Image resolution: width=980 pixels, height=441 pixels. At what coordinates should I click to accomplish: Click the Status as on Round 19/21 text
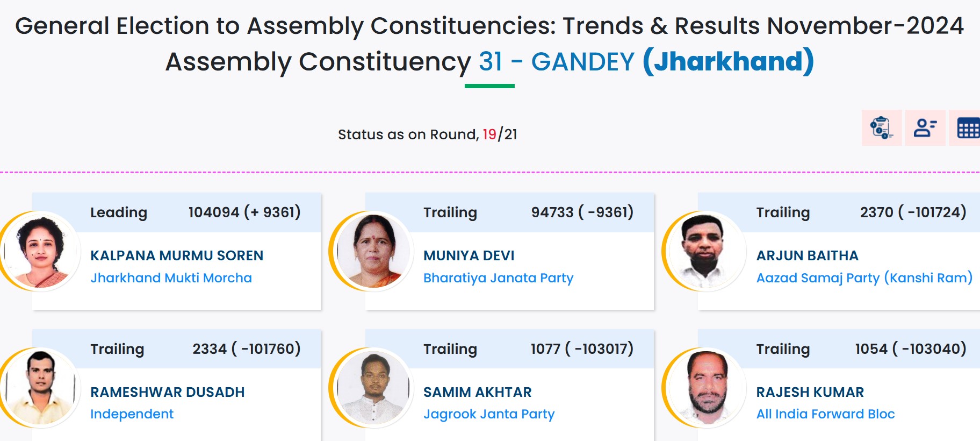coord(427,134)
